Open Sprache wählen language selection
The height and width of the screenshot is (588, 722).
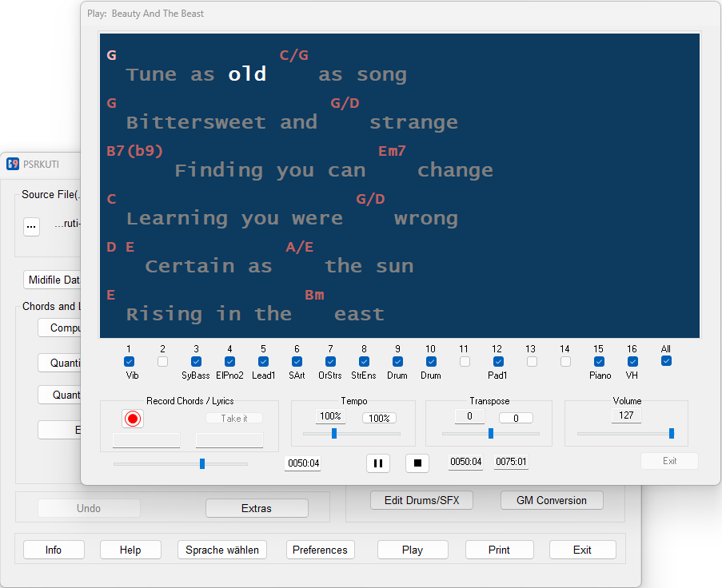tap(221, 550)
